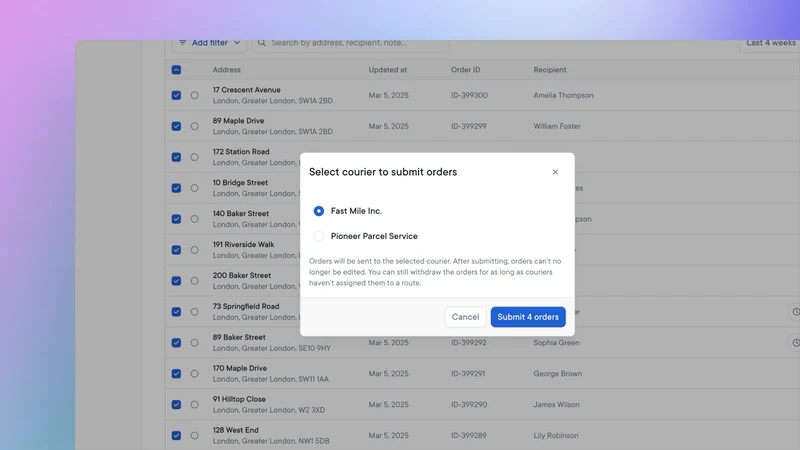This screenshot has width=800, height=450.
Task: Click order ID-399289
Action: tap(469, 436)
